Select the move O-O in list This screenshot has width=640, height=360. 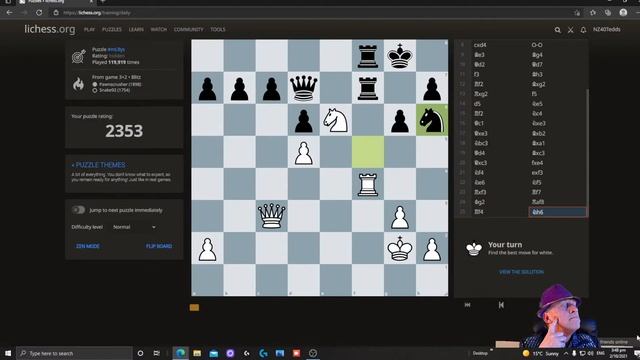coord(537,45)
